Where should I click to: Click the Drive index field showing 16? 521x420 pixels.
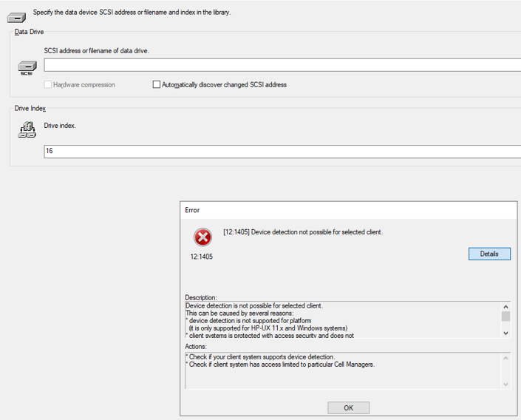point(282,152)
